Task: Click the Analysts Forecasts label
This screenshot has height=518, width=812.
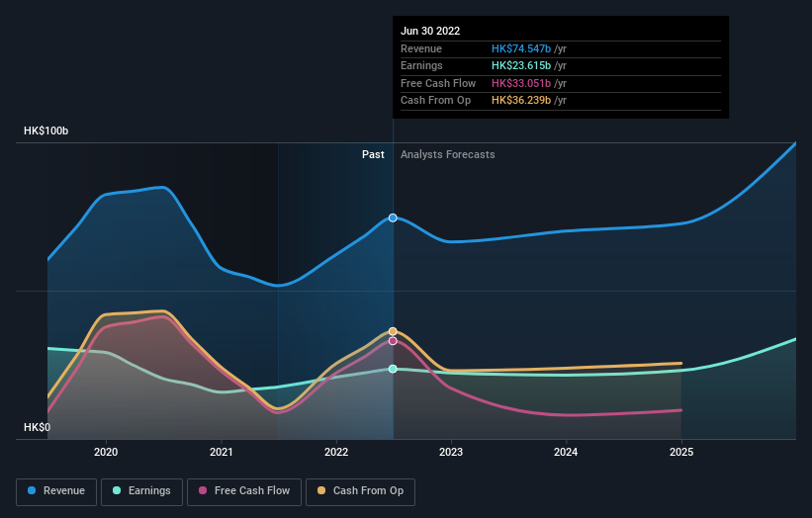Action: pyautogui.click(x=447, y=155)
